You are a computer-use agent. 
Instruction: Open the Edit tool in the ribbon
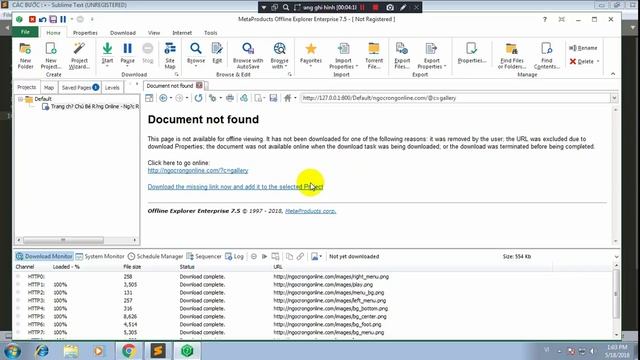tap(217, 53)
